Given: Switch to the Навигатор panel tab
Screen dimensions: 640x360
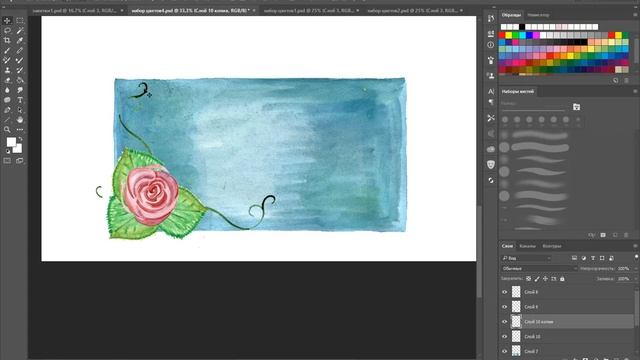Looking at the screenshot, I should tap(538, 15).
